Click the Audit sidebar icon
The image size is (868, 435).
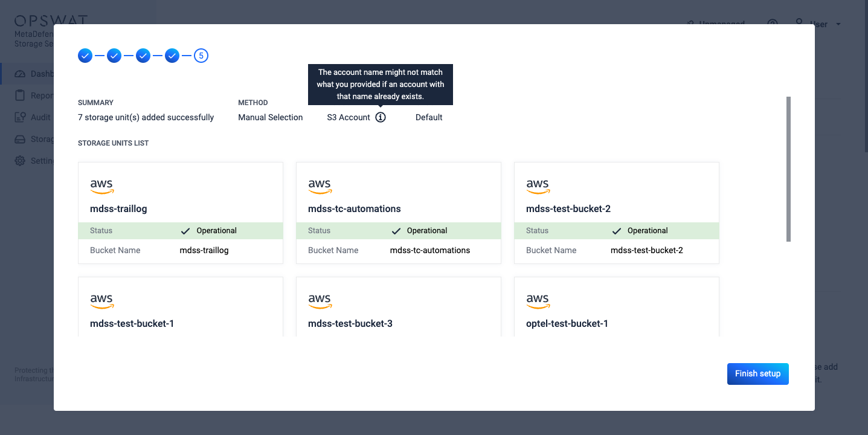click(x=20, y=117)
